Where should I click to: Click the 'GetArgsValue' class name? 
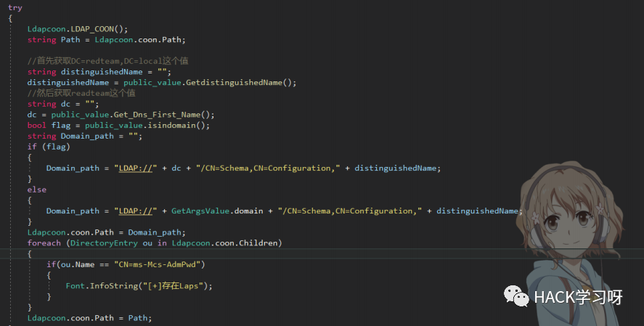(200, 211)
